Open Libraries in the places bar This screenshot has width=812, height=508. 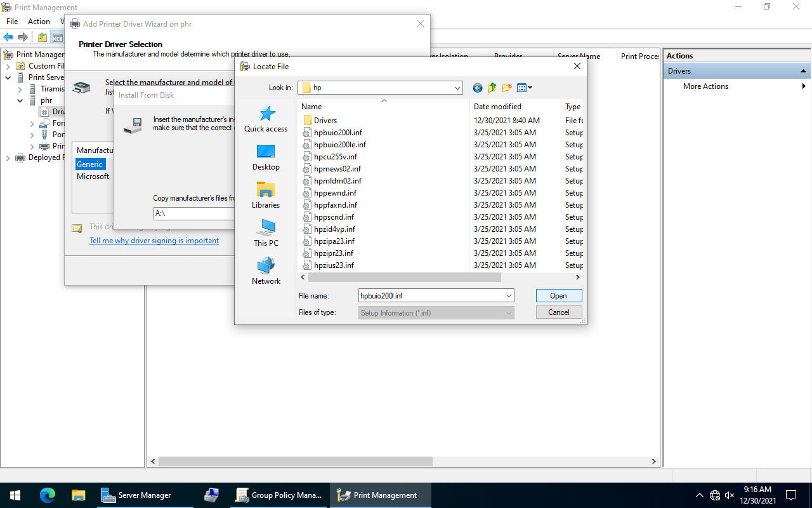click(266, 195)
